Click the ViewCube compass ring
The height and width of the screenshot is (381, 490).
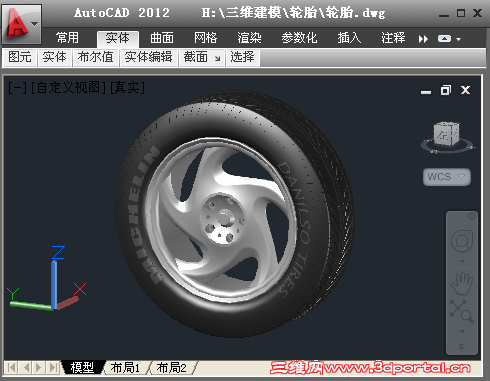[x=448, y=147]
